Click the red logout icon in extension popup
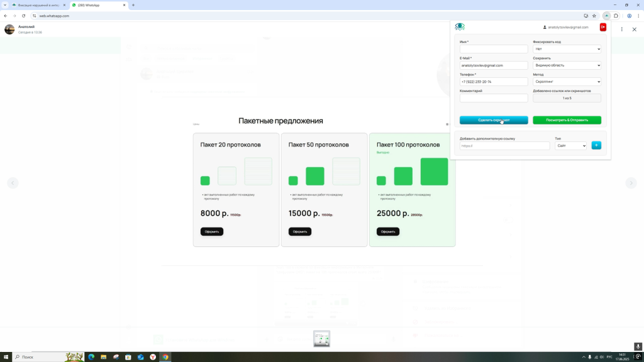Screen dimensions: 644x362 pos(602,27)
